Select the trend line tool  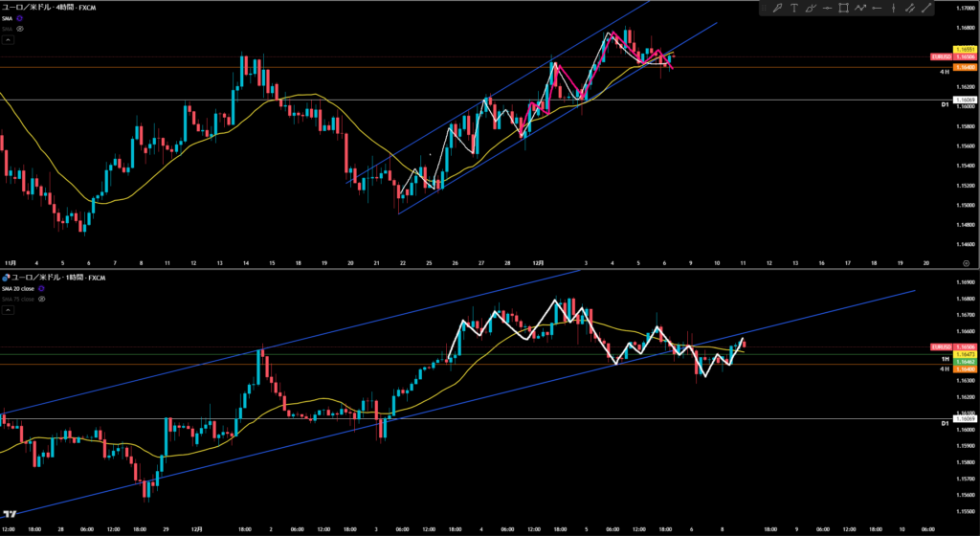(927, 9)
